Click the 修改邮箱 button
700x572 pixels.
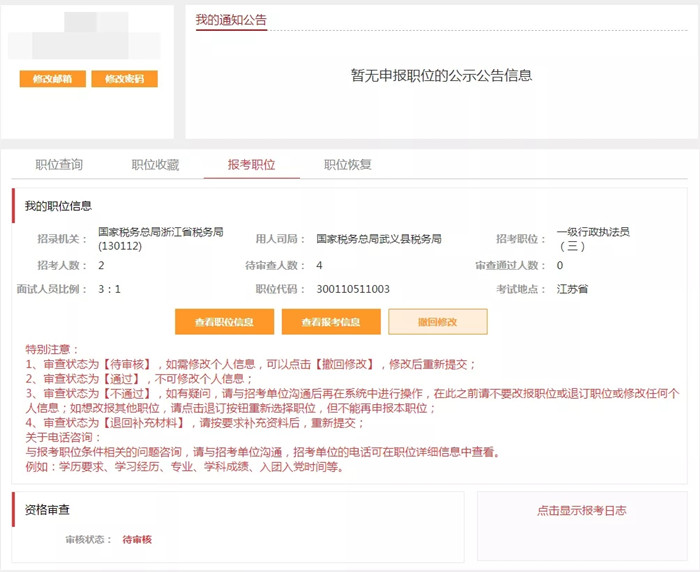click(x=53, y=79)
